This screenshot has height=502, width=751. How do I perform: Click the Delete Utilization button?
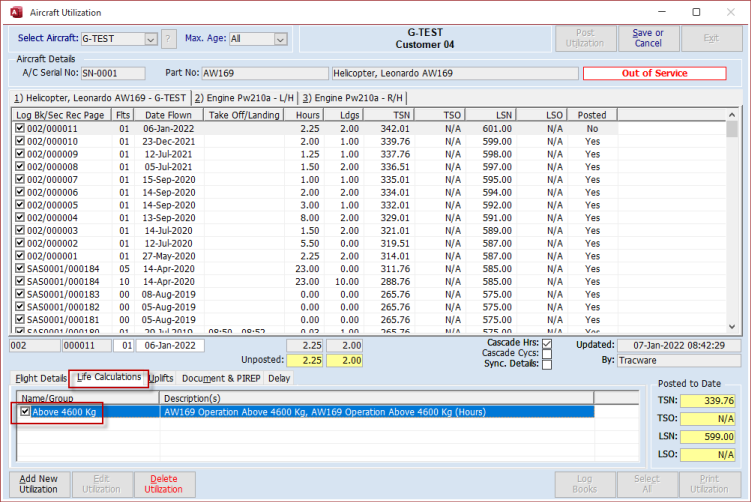tap(164, 484)
